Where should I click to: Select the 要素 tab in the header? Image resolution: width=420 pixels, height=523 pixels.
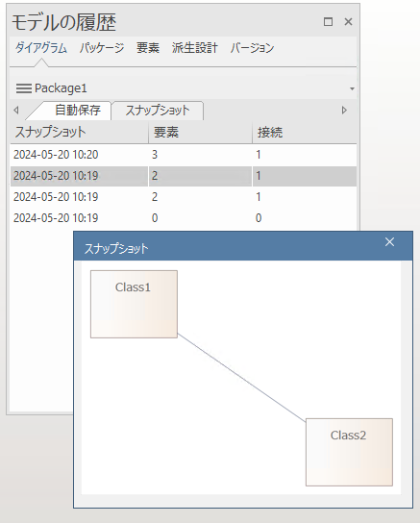point(148,48)
